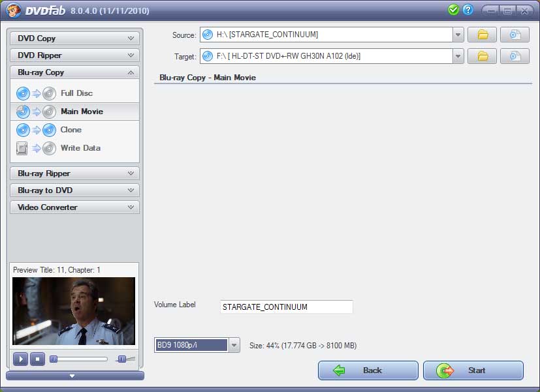This screenshot has width=540, height=392.
Task: Expand the Blu-ray Ripper section
Action: (x=74, y=173)
